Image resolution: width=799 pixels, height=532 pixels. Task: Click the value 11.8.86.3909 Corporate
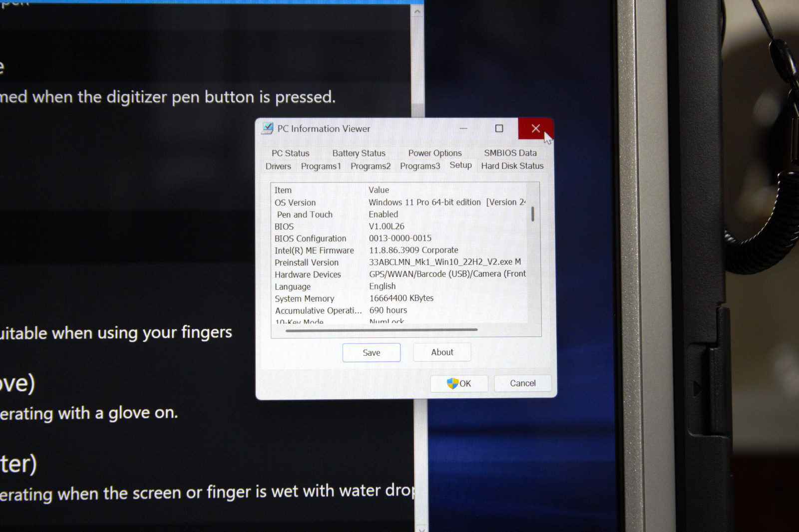click(413, 250)
